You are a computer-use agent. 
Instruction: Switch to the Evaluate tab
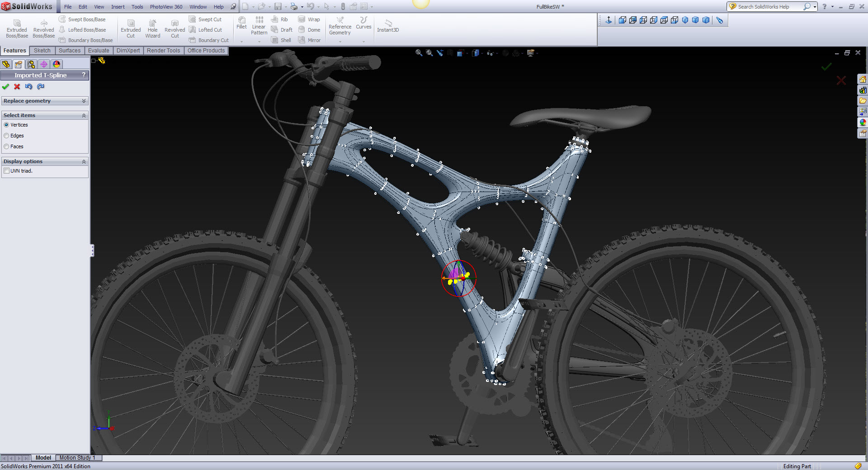pyautogui.click(x=99, y=51)
